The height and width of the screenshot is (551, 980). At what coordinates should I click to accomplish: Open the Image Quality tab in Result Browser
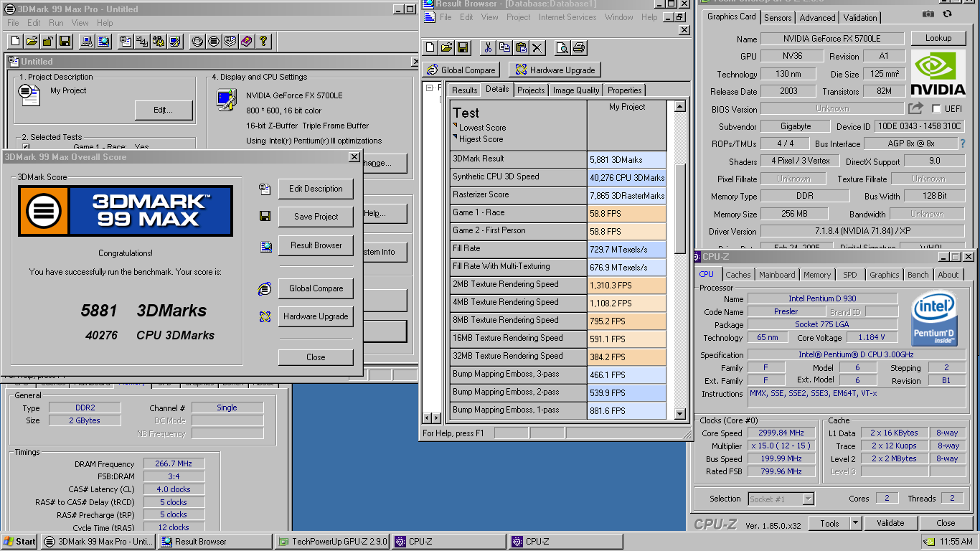(x=576, y=90)
